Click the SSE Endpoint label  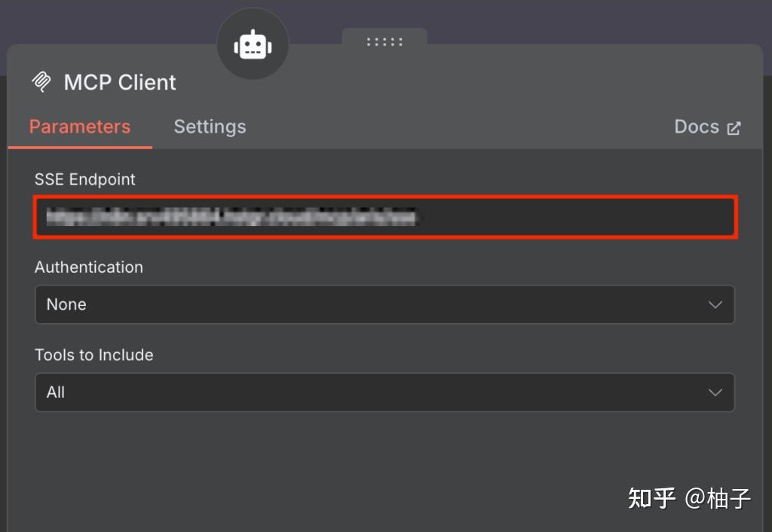[x=85, y=179]
